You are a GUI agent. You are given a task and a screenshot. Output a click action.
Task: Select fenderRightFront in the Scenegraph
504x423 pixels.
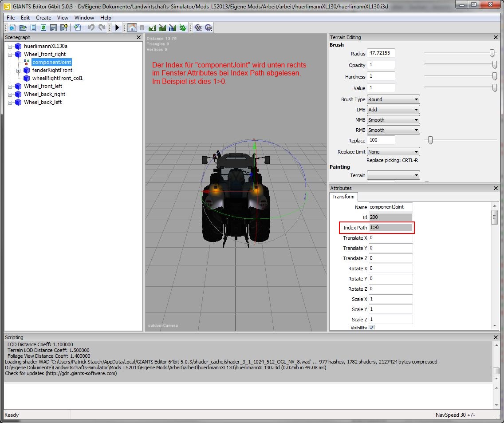click(x=52, y=70)
